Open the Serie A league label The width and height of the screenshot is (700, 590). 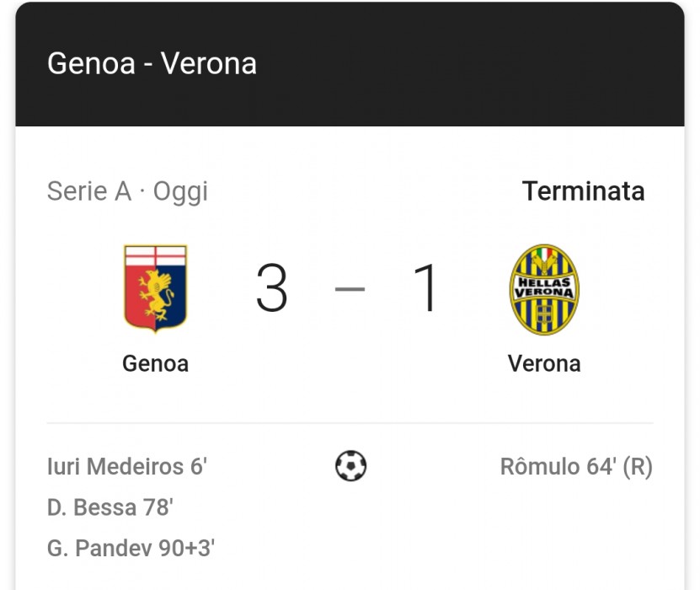(x=88, y=191)
